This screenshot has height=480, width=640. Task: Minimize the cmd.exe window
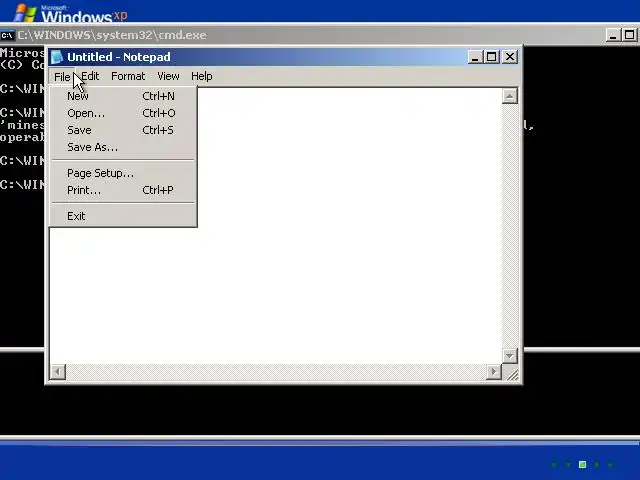(x=613, y=35)
